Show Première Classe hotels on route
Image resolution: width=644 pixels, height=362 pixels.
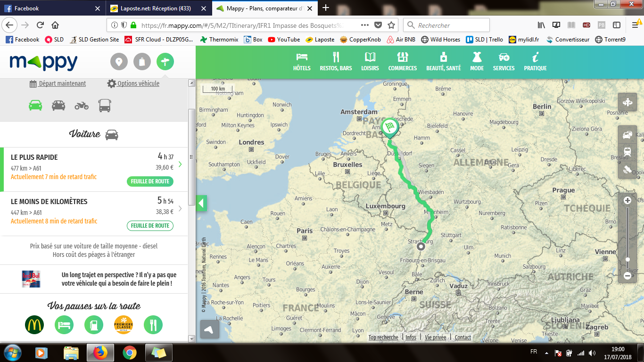tap(124, 325)
